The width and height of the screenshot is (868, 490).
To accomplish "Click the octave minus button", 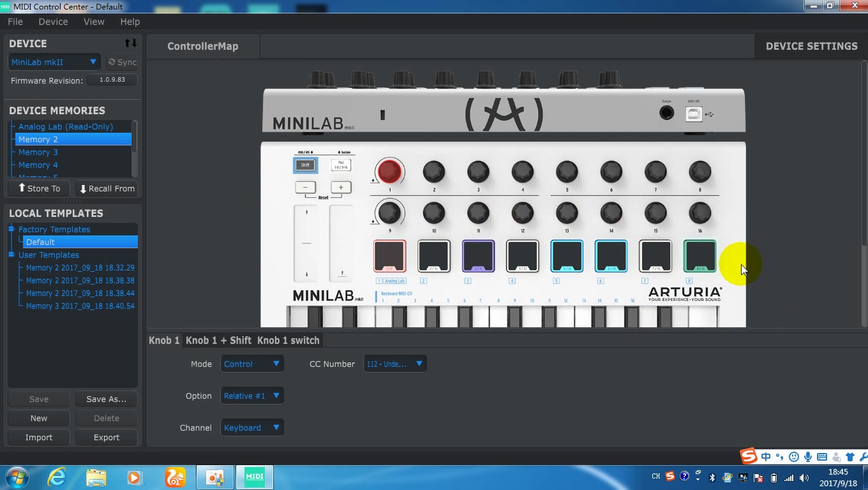I will tap(305, 188).
